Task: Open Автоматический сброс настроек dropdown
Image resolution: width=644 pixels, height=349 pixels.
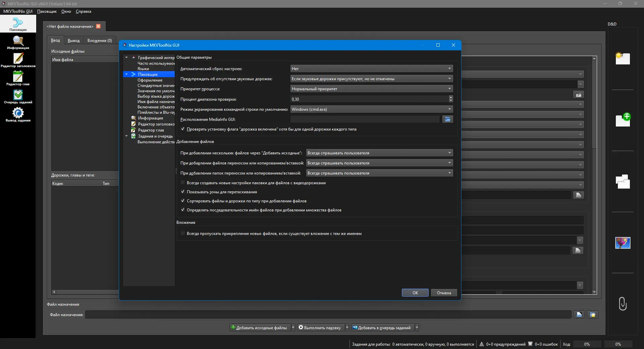Action: 371,69
